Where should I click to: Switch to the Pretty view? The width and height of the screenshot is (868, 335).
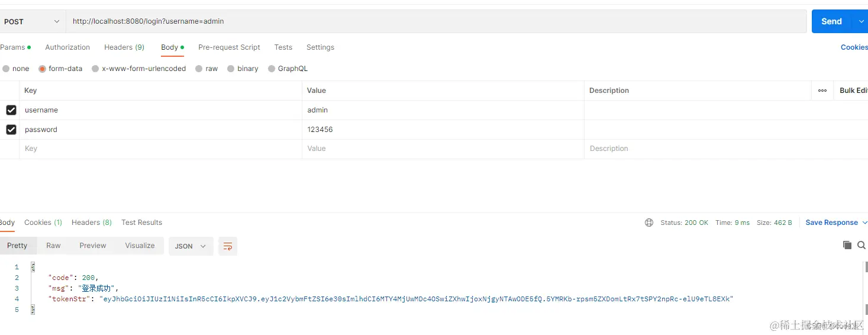coord(17,246)
